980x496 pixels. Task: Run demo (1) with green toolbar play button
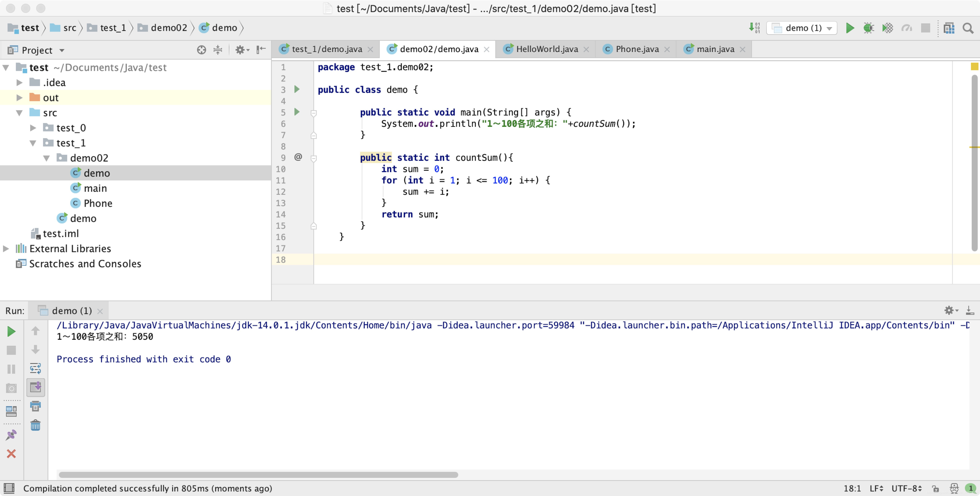pos(850,28)
